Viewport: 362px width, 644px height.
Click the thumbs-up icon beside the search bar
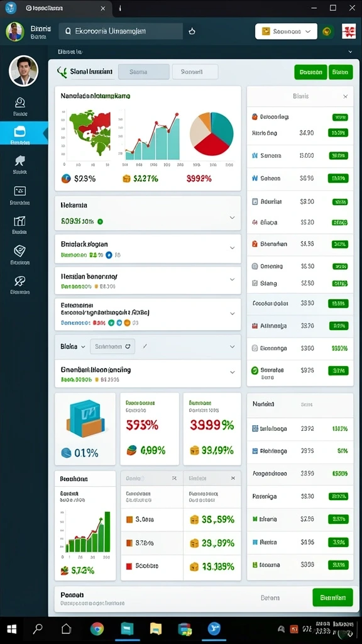coord(192,31)
